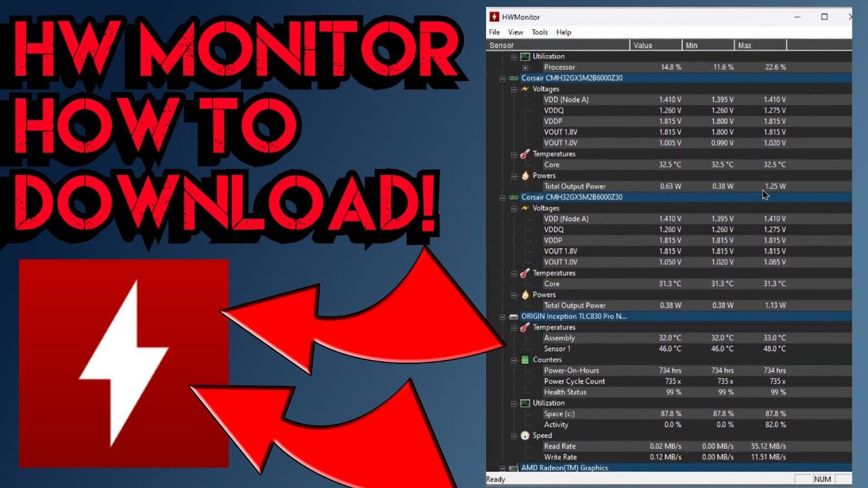Click the Powers flame icon above 0.63 W row
This screenshot has height=488, width=868.
(524, 176)
